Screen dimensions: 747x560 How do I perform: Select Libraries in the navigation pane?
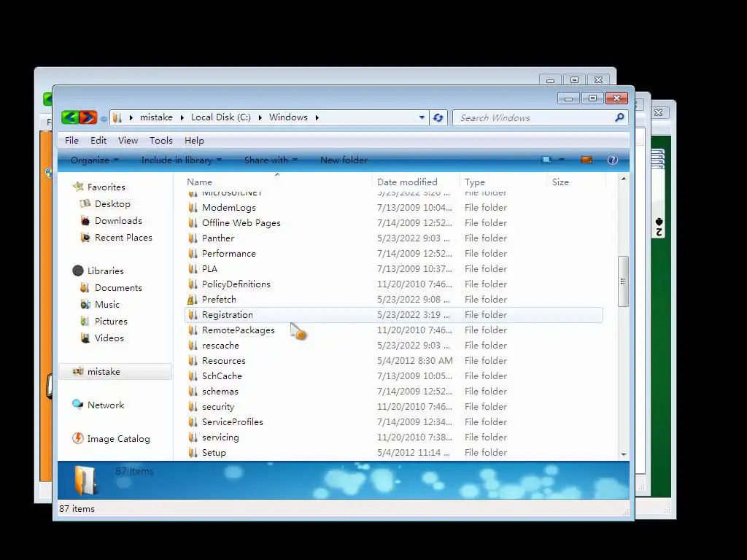(x=105, y=271)
